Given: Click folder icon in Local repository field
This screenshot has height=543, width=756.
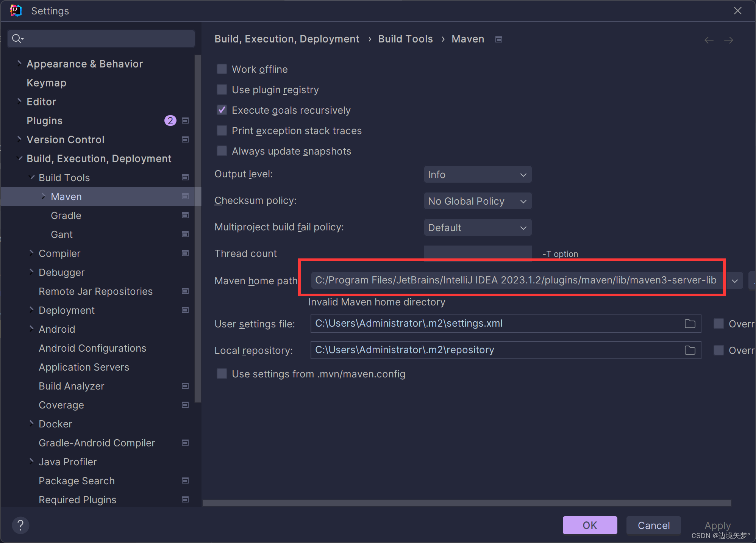Looking at the screenshot, I should click(x=690, y=350).
